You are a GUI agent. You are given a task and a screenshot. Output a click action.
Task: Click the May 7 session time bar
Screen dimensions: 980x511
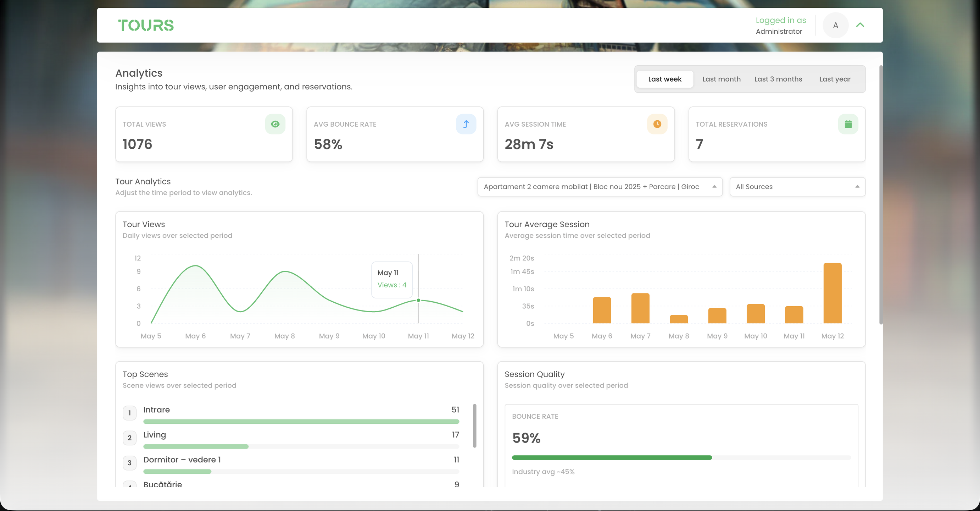(x=640, y=308)
